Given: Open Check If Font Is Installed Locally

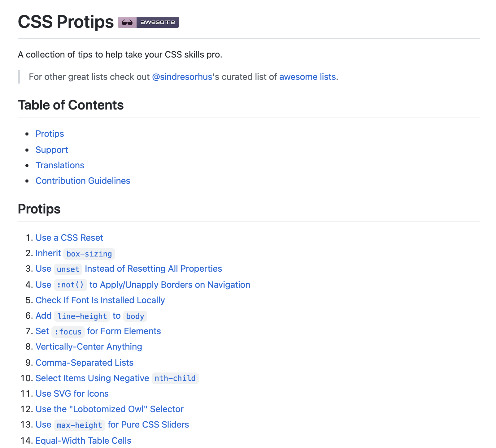Looking at the screenshot, I should coord(100,300).
